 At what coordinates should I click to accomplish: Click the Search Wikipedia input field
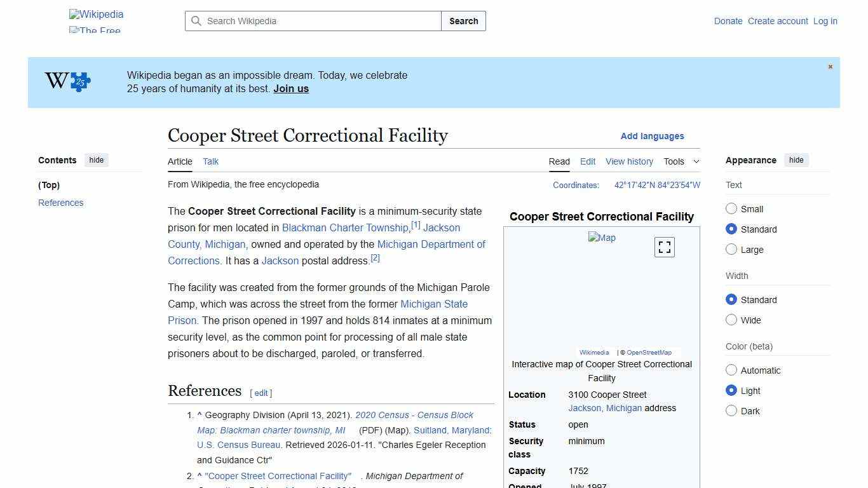click(x=311, y=21)
